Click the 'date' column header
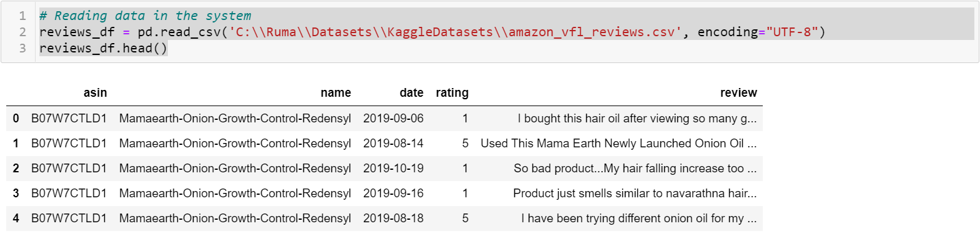This screenshot has width=980, height=236. click(411, 93)
